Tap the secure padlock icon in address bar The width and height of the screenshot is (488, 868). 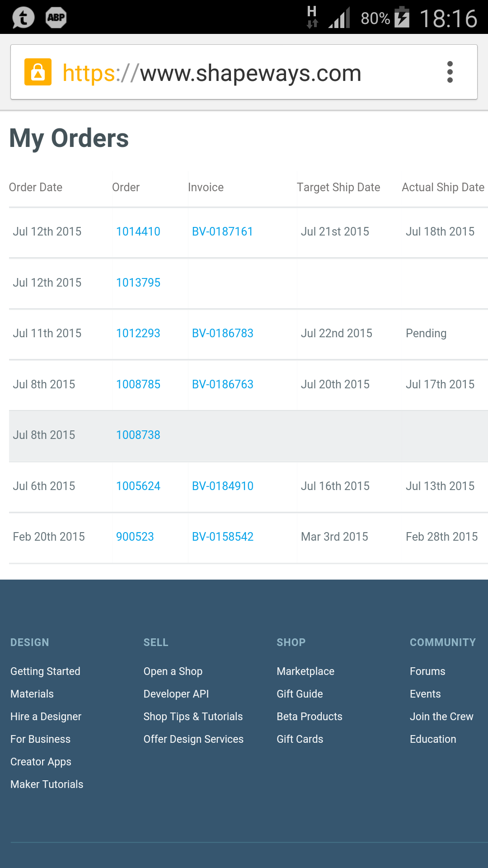pos(38,72)
